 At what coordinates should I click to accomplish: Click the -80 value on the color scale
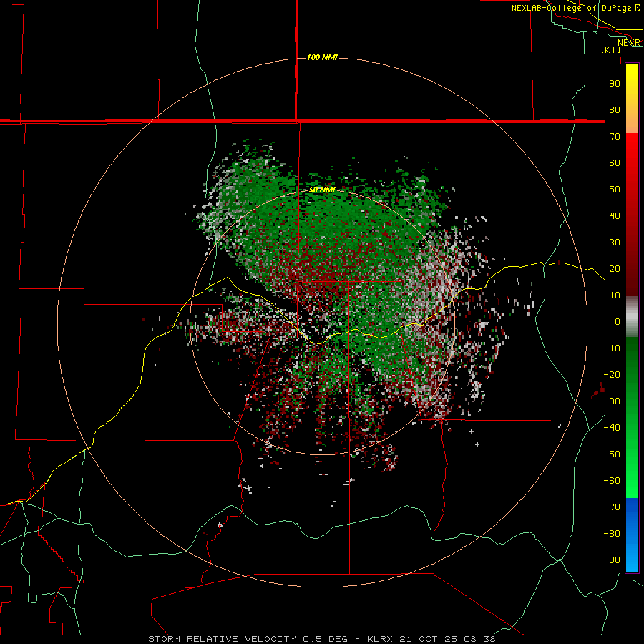click(x=612, y=534)
